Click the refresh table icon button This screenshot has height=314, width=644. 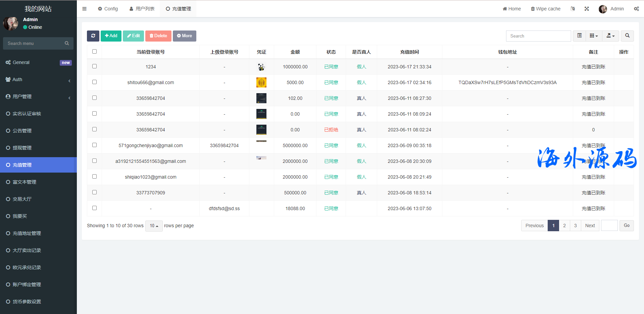tap(93, 36)
